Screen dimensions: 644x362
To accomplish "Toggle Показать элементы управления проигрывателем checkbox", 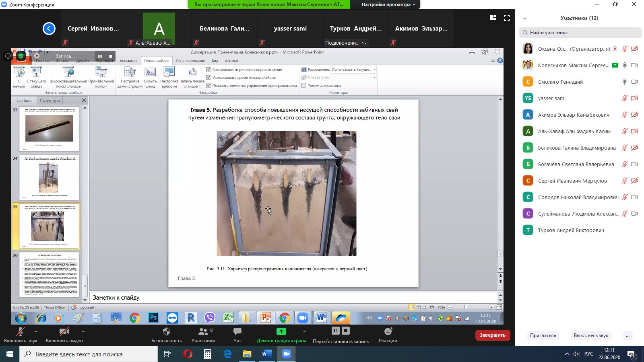I will 208,85.
